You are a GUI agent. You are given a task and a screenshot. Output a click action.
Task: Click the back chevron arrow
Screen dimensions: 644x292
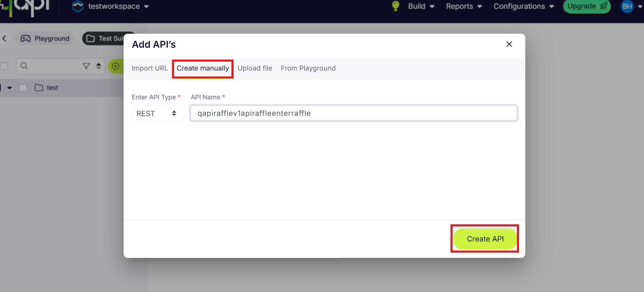5,38
